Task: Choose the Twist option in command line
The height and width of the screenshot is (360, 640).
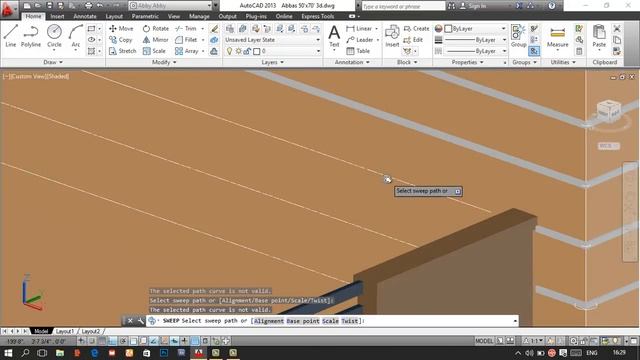Action: tap(349, 321)
